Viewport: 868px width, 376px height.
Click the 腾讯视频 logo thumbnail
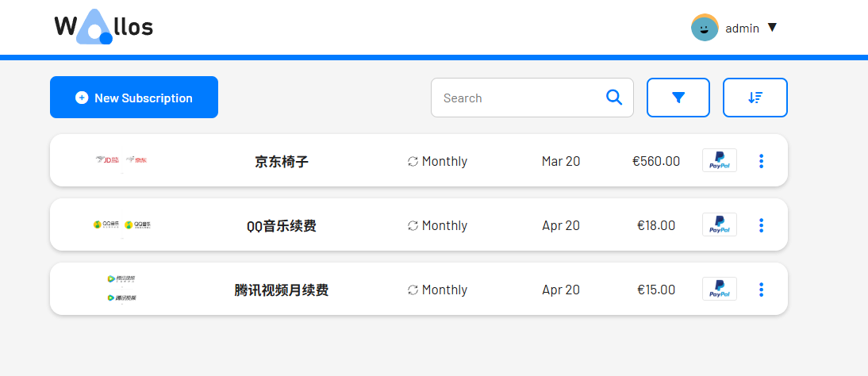pyautogui.click(x=121, y=288)
